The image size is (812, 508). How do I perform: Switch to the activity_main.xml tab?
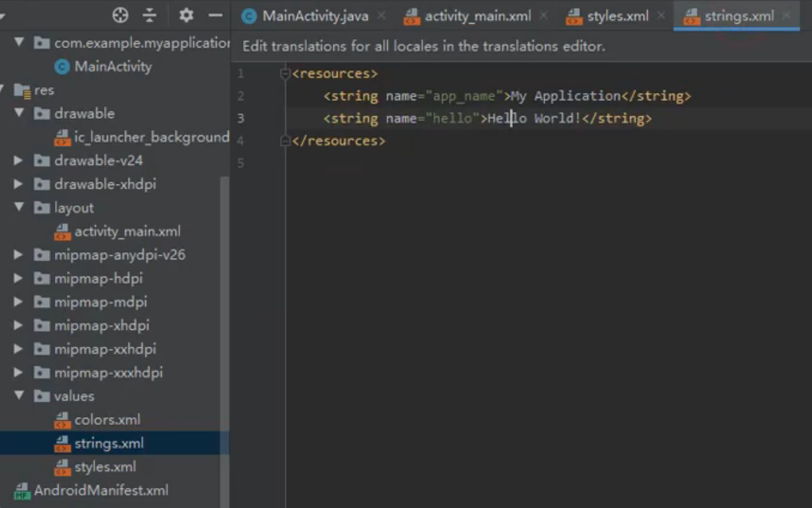pyautogui.click(x=477, y=16)
